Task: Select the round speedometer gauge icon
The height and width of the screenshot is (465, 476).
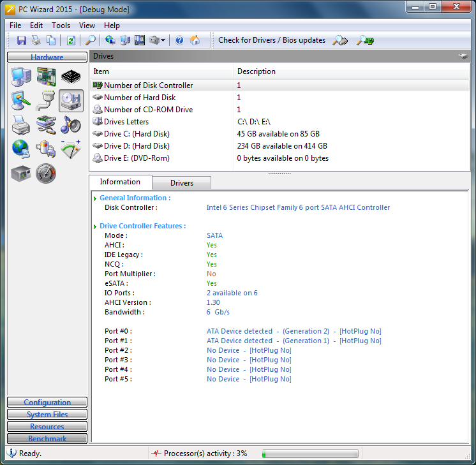Action: (x=46, y=173)
